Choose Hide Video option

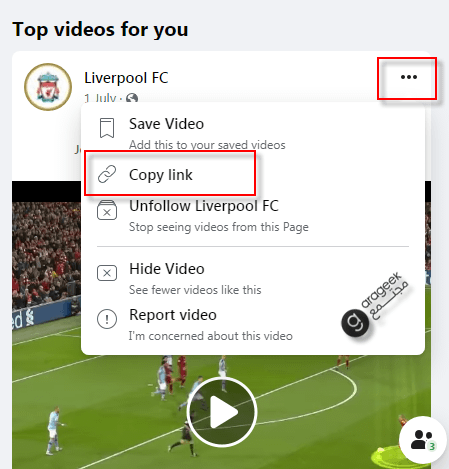tap(253, 278)
